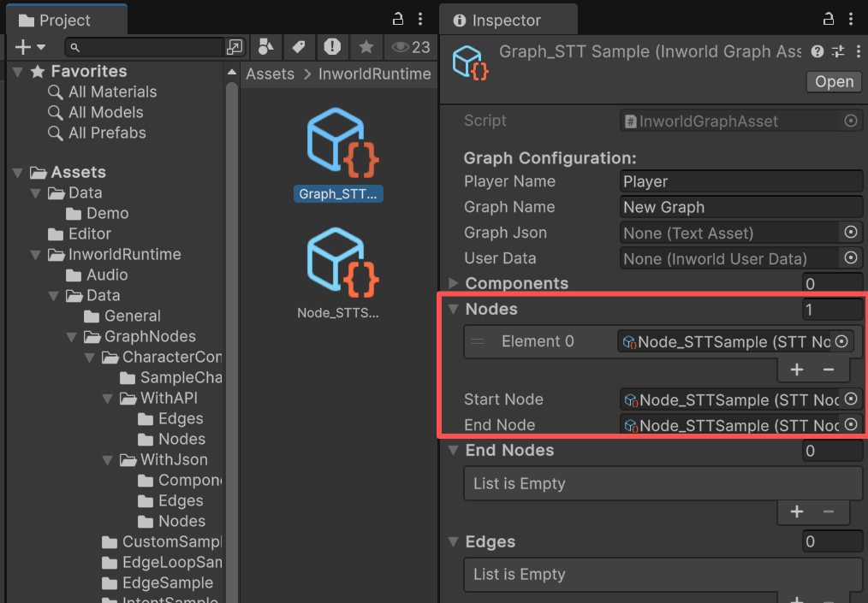Click the filter by label icon in Project toolbar

299,47
